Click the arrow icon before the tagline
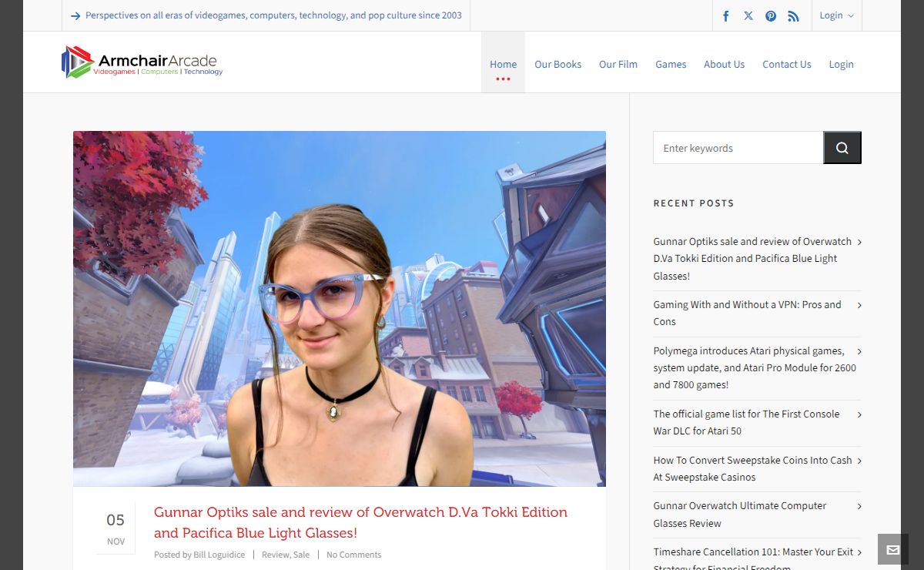 point(75,15)
